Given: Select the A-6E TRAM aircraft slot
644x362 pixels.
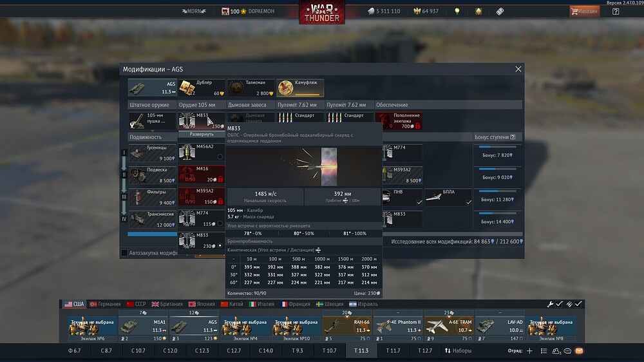Looking at the screenshot, I should 449,327.
